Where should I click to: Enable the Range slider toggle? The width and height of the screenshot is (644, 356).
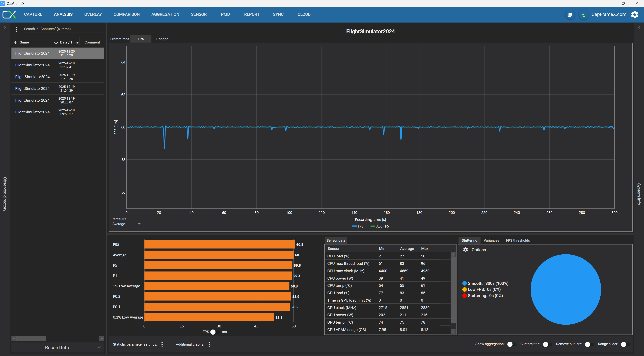625,344
